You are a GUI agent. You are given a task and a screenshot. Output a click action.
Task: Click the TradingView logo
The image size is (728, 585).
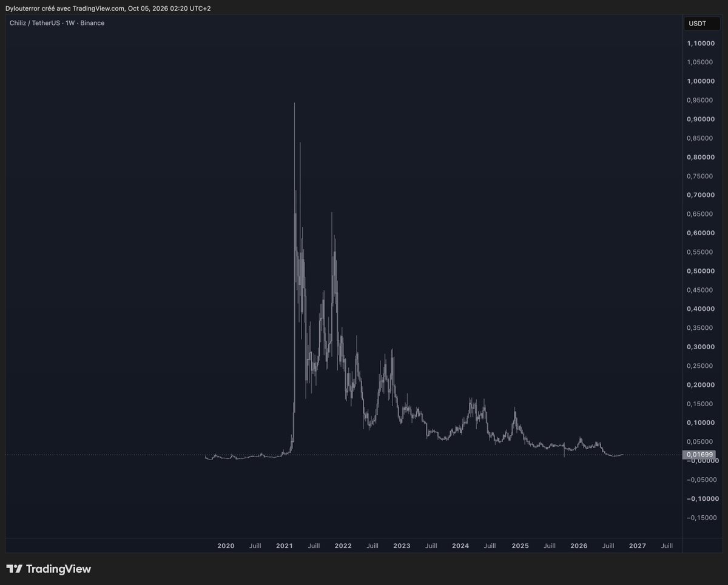tap(49, 569)
